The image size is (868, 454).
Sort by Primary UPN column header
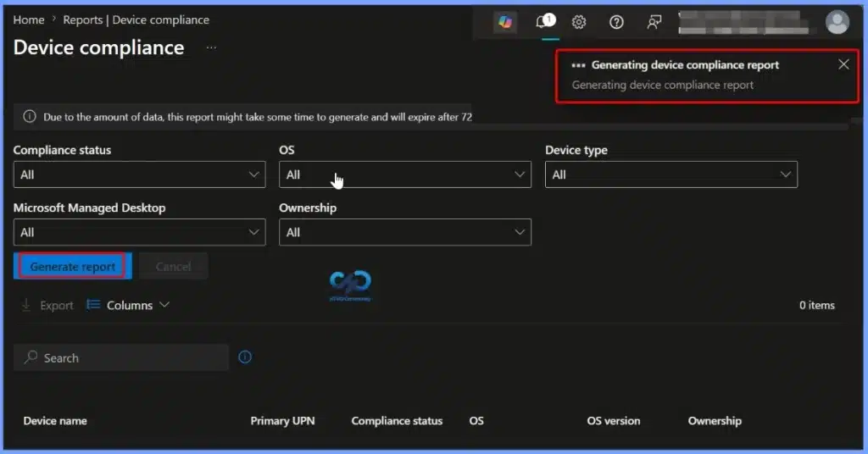[x=282, y=421]
